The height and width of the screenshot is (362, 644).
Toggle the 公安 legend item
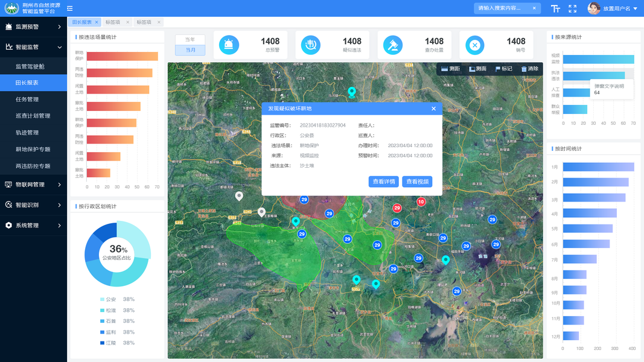[x=118, y=300]
